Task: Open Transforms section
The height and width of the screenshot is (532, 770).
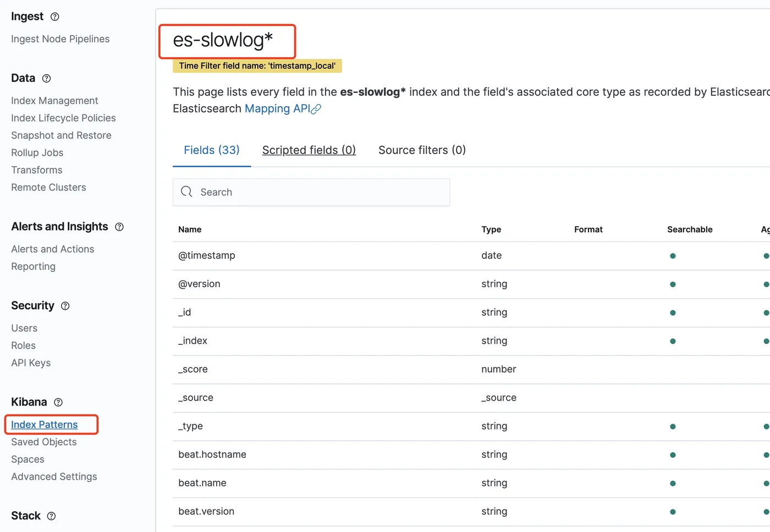Action: tap(37, 170)
